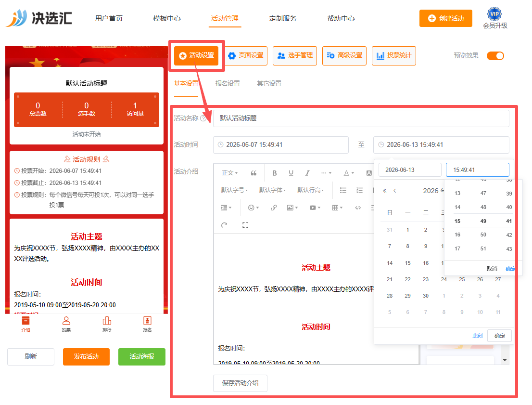
Task: Open the emoji dropdown
Action: (253, 208)
